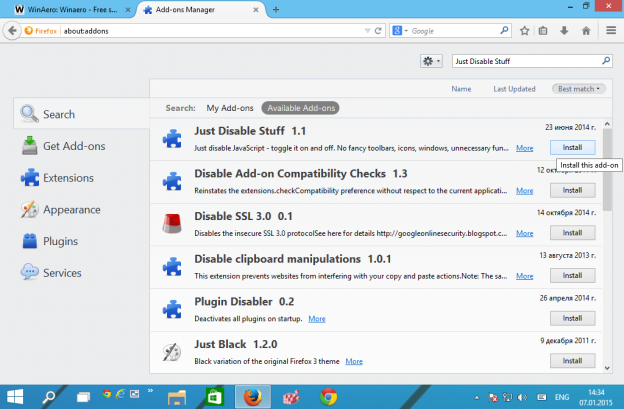Viewport: 624px width, 409px height.
Task: Click the volume speaker tray icon
Action: [522, 397]
